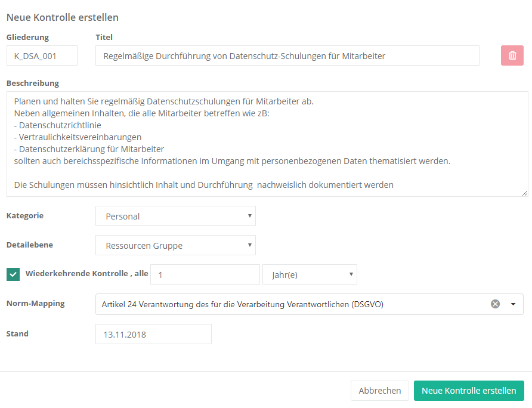The image size is (532, 408).
Task: Click the Norm-Mapping field label
Action: 35,303
